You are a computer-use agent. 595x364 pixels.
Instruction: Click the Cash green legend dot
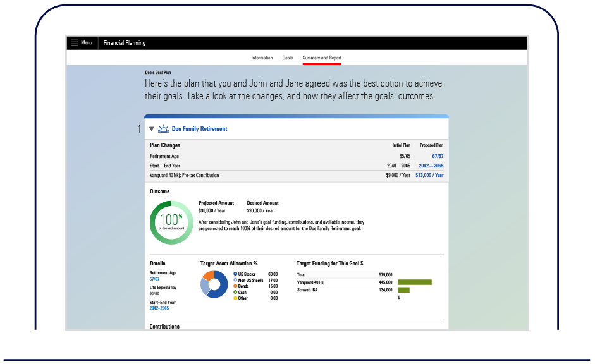click(x=236, y=292)
